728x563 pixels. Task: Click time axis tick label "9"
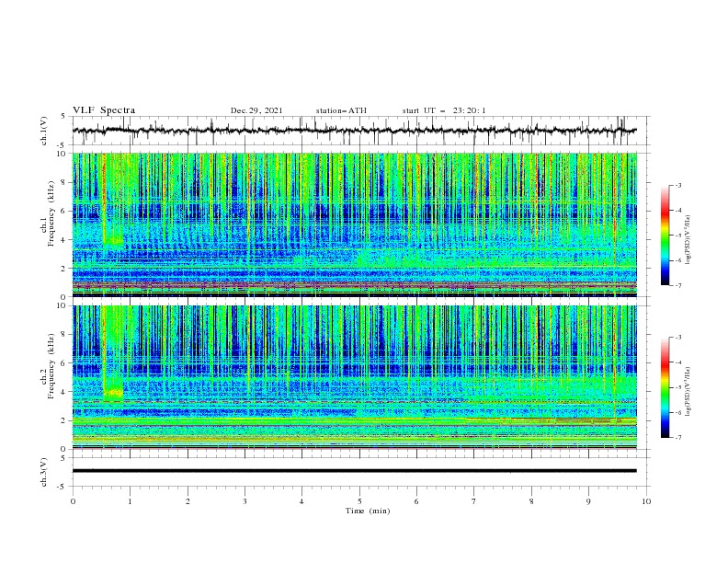pyautogui.click(x=588, y=501)
